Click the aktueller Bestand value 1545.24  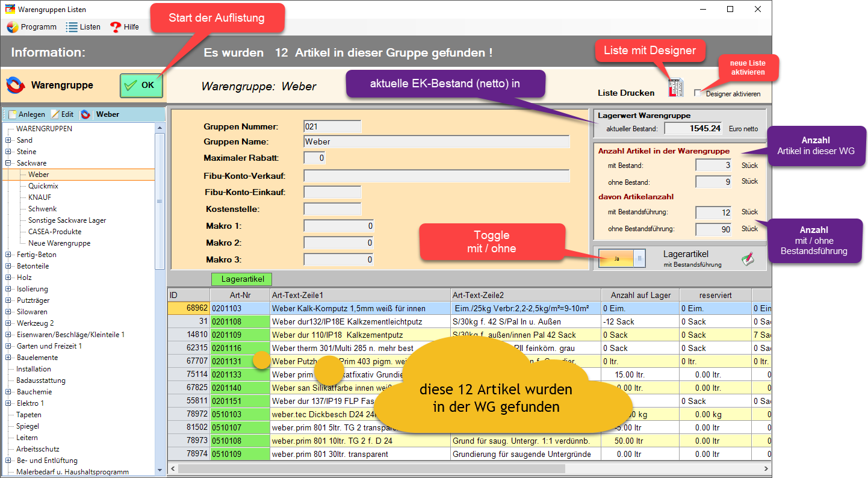(693, 128)
